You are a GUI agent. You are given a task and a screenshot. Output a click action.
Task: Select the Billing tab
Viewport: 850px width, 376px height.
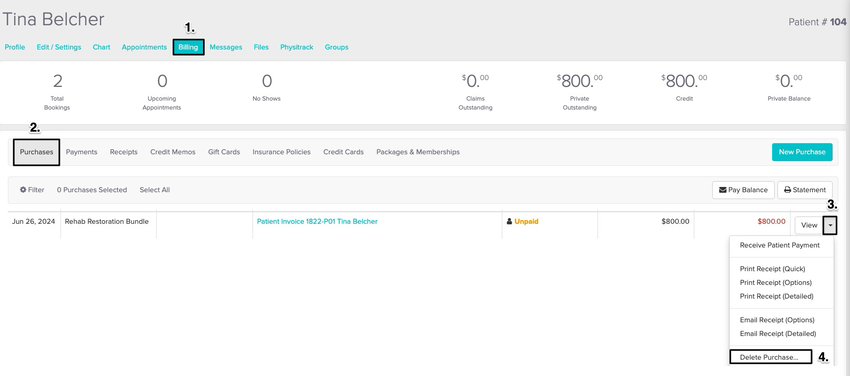point(189,47)
